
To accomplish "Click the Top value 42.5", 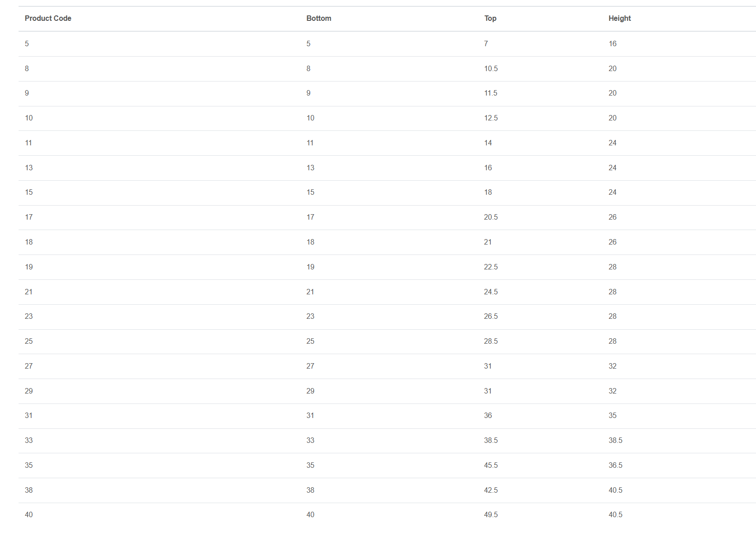I will (490, 490).
